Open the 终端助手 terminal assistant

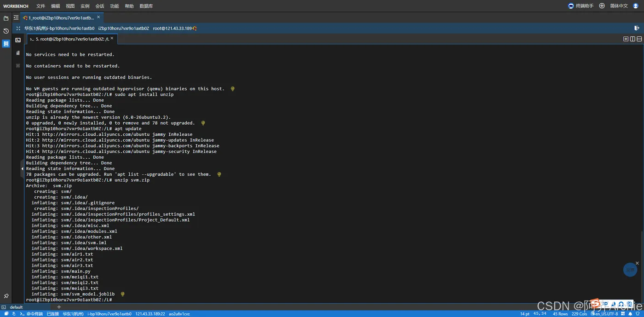[x=581, y=6]
